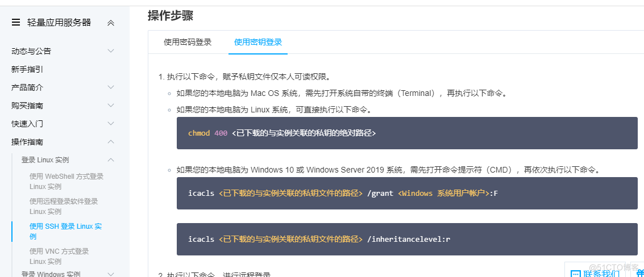This screenshot has width=644, height=277.
Task: Open 使用 WebShell 方式登录 Linux 实例 page
Action: [67, 182]
